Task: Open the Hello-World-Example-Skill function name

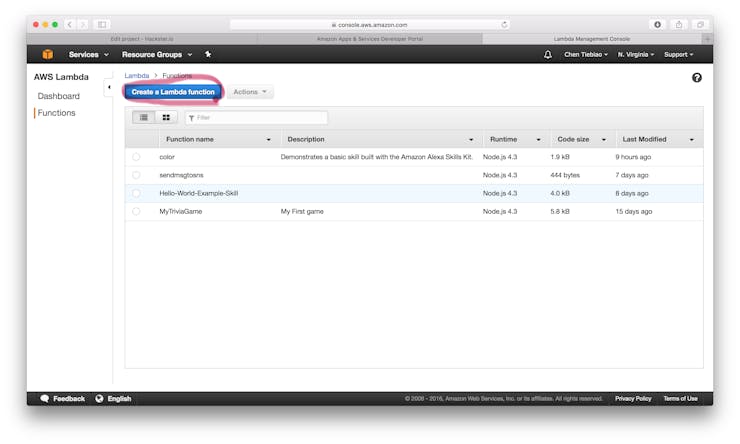Action: (199, 193)
